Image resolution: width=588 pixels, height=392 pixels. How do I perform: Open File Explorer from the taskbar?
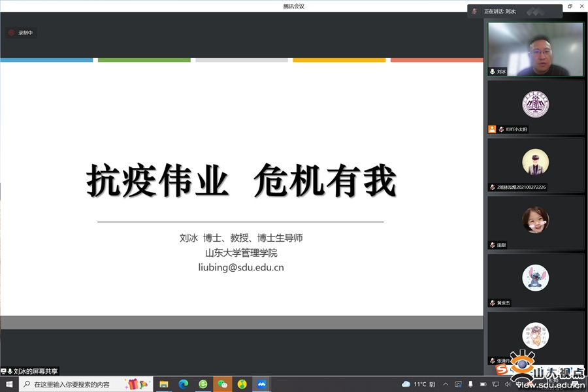pyautogui.click(x=164, y=384)
